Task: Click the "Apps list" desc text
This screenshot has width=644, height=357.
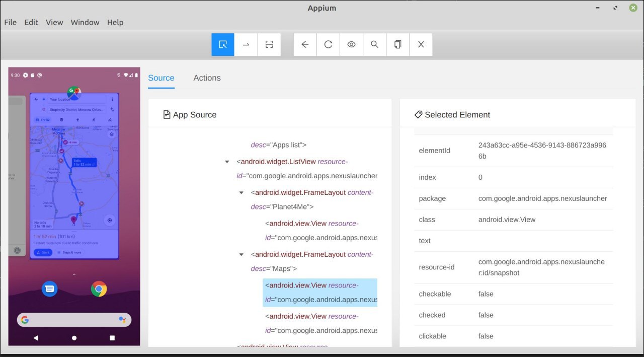Action: [x=279, y=145]
